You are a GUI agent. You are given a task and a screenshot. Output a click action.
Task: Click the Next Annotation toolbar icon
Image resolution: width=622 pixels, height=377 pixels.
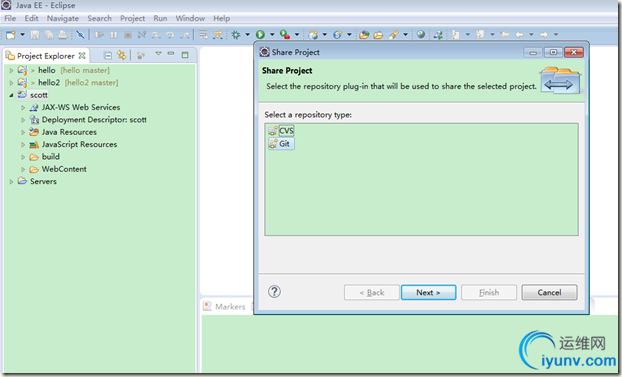[455, 35]
